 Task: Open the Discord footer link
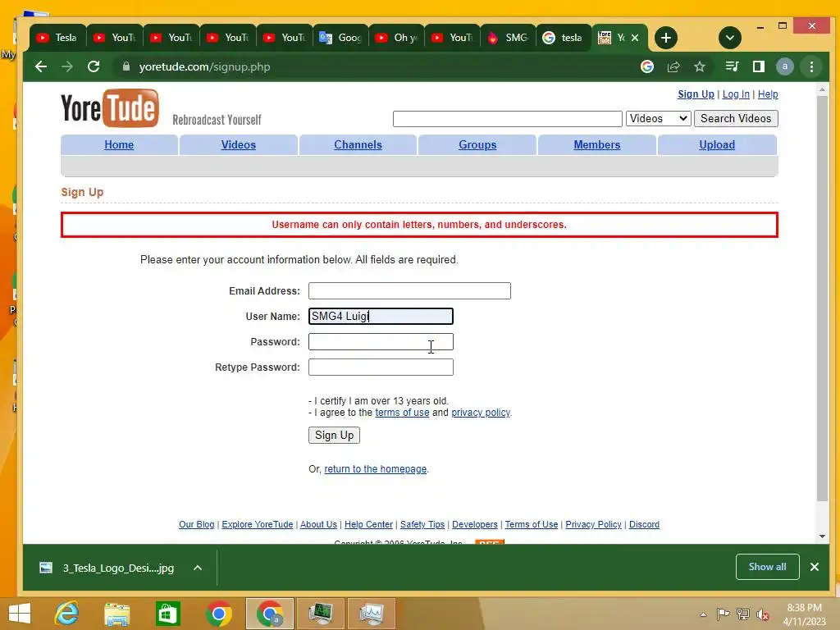coord(644,524)
